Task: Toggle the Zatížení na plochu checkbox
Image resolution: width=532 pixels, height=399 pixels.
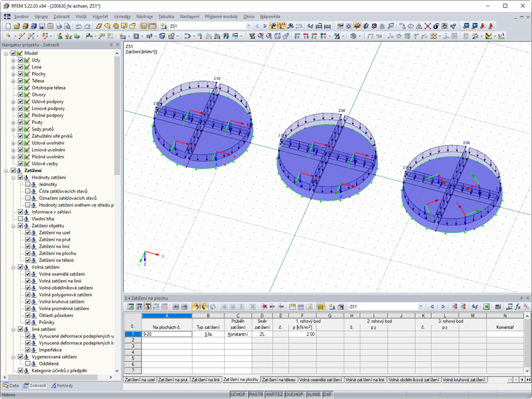Action: [x=28, y=253]
